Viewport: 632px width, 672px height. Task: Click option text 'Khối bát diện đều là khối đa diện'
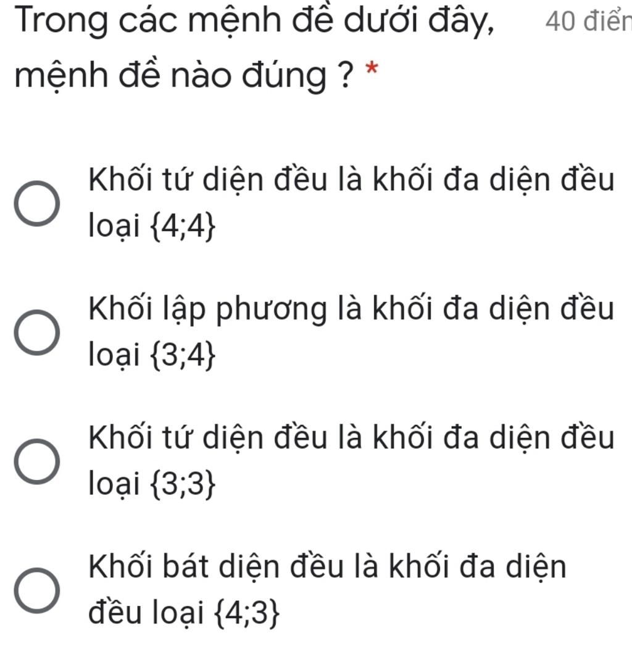[327, 567]
